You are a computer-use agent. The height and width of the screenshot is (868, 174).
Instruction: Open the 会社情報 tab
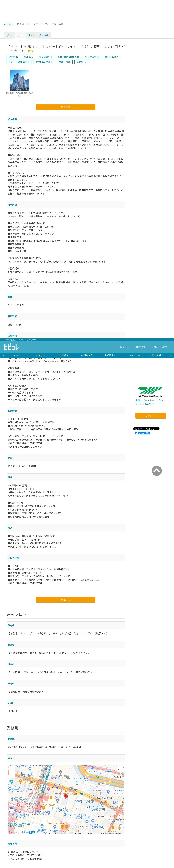44,35
